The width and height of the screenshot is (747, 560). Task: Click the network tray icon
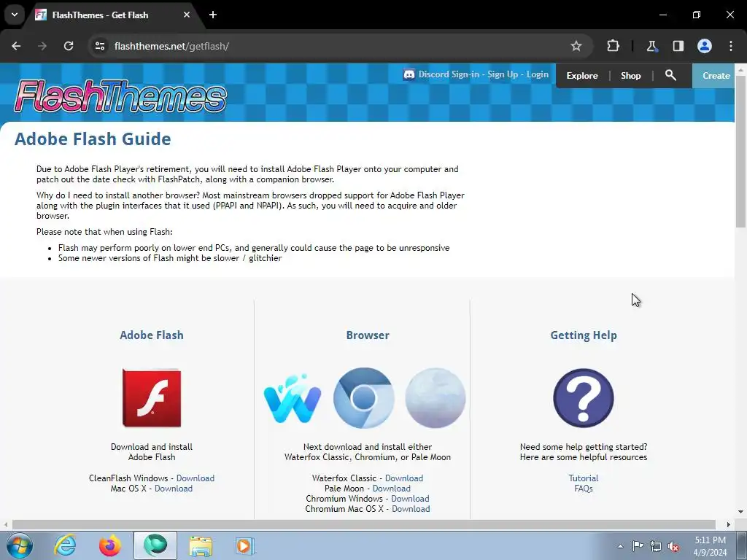(x=656, y=546)
